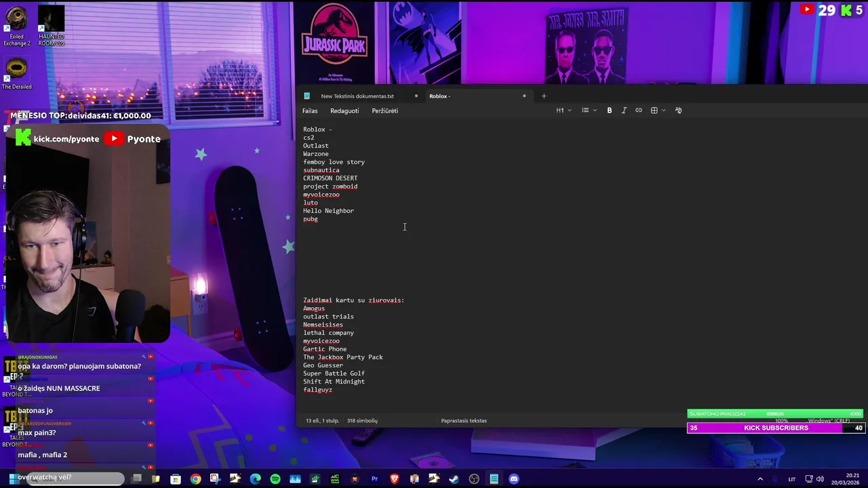The height and width of the screenshot is (488, 868).
Task: Open Spotify from taskbar
Action: 275,479
